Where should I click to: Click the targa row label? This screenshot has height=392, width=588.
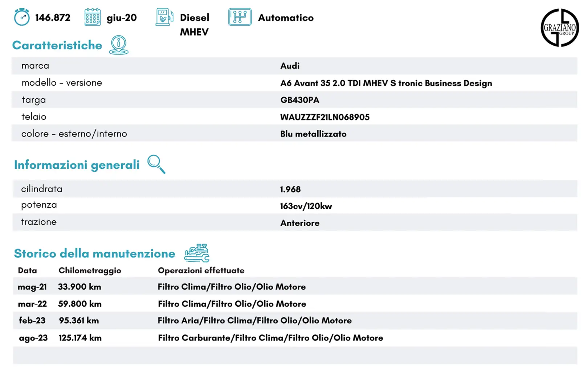34,100
